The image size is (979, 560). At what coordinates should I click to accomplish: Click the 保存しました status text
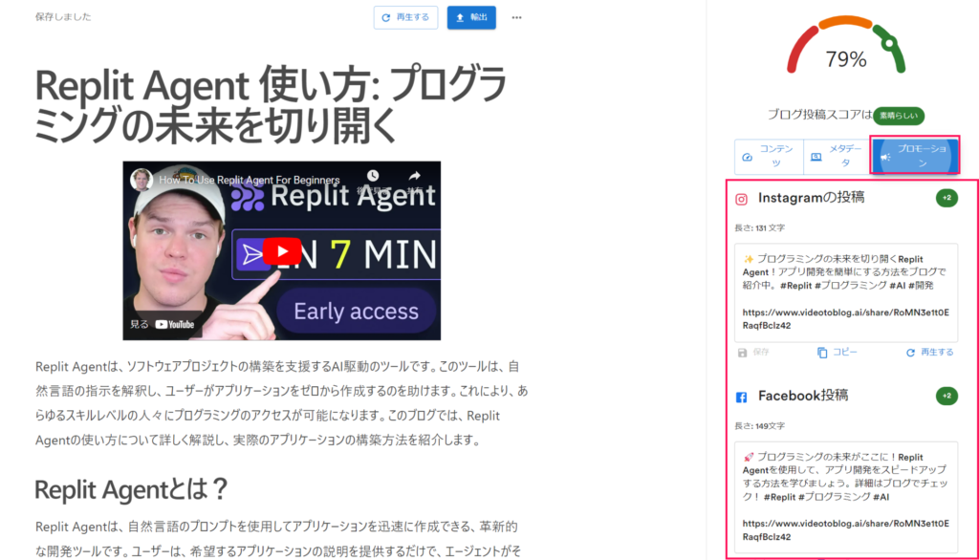tap(63, 17)
